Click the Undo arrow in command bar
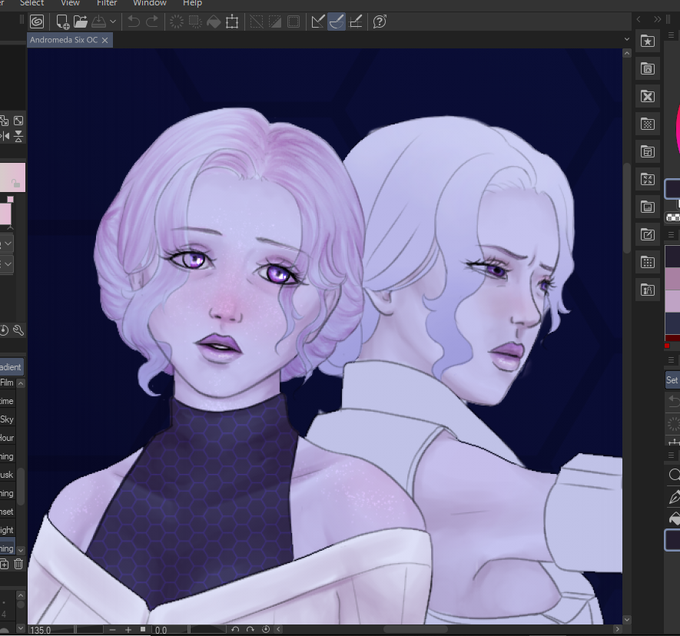680x636 pixels. pyautogui.click(x=134, y=21)
